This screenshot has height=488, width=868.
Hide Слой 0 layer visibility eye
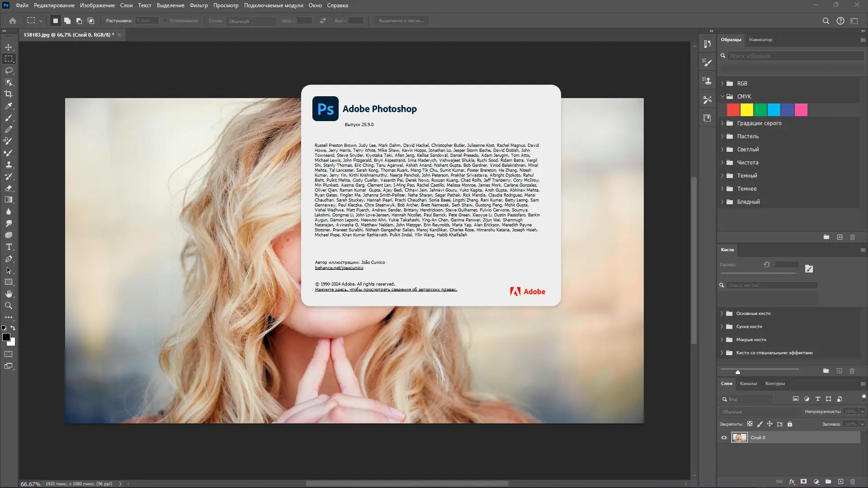click(724, 437)
